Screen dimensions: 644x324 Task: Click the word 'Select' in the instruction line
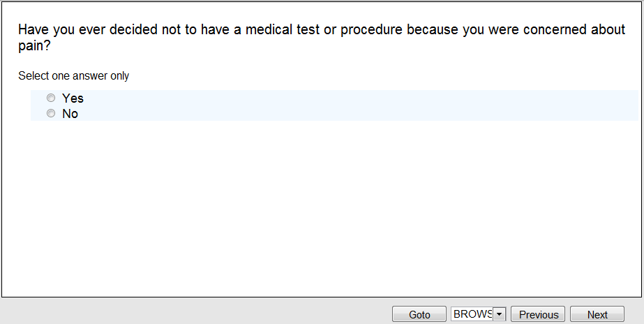[x=33, y=76]
